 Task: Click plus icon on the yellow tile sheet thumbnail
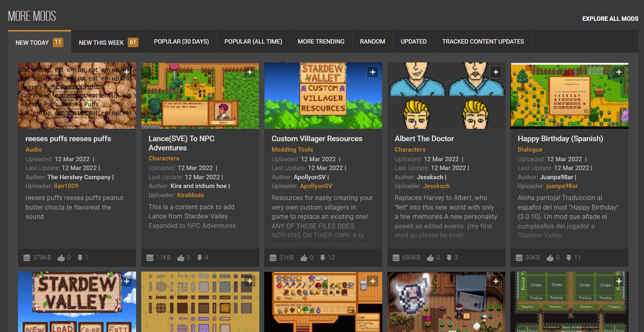[250, 282]
